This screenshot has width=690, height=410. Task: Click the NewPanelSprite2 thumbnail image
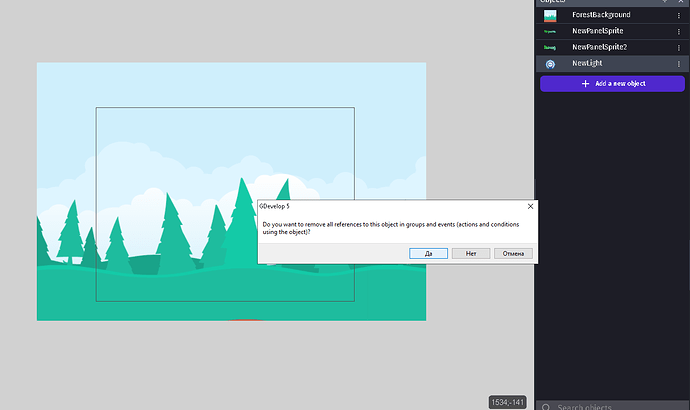pyautogui.click(x=550, y=47)
